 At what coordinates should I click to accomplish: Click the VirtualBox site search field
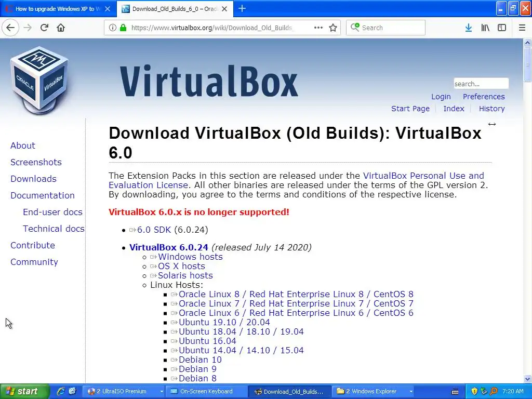pyautogui.click(x=481, y=84)
